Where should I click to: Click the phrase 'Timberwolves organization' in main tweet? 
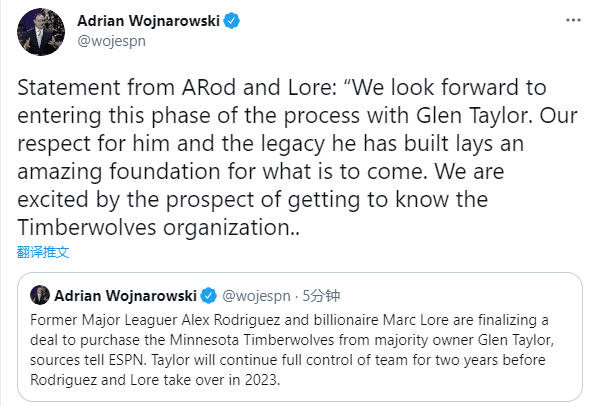pyautogui.click(x=153, y=227)
